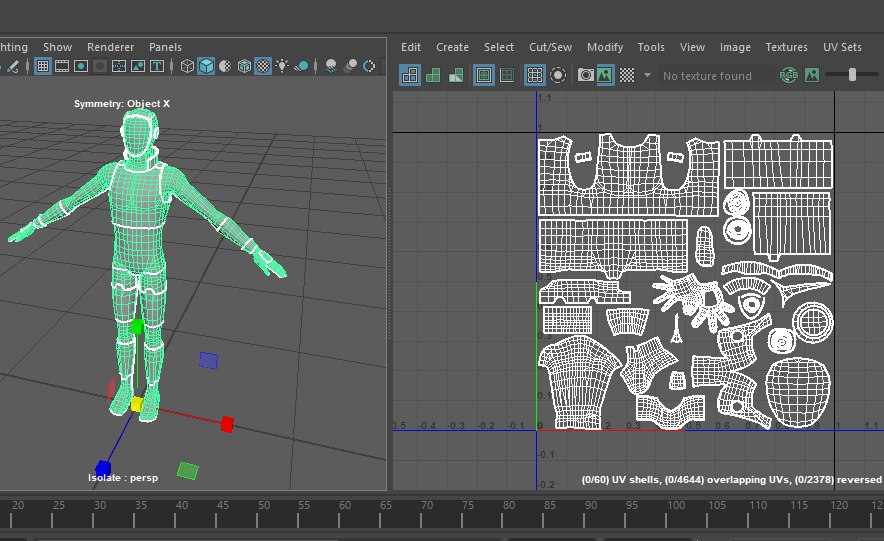The height and width of the screenshot is (541, 884).
Task: Toggle the resolution gate icon
Action: [81, 66]
